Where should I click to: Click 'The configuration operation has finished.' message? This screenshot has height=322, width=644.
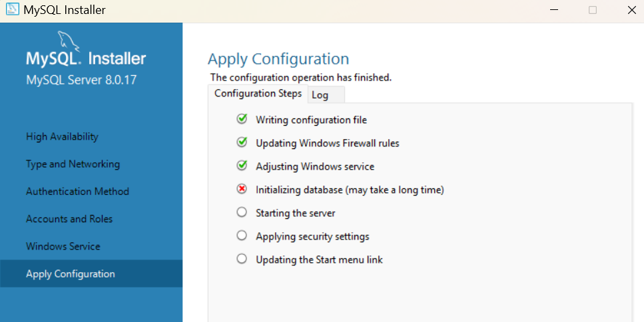301,78
